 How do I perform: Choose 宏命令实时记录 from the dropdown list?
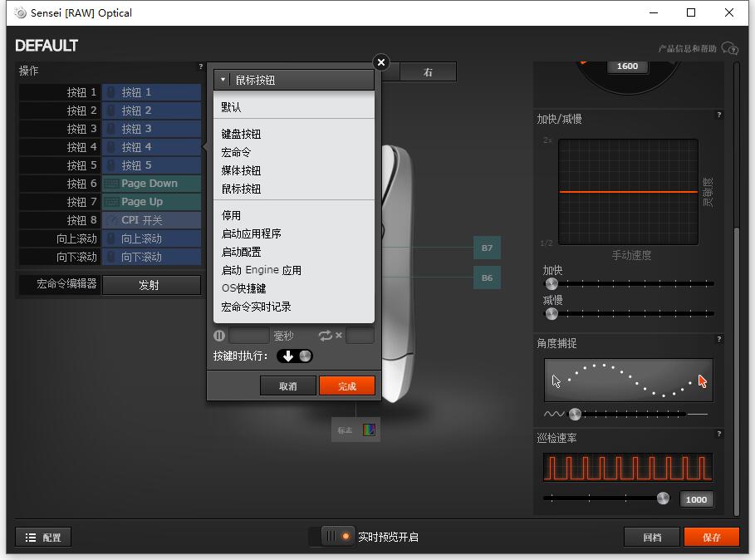pyautogui.click(x=256, y=307)
